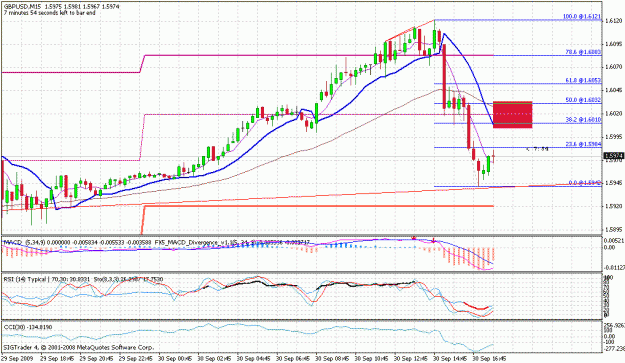Click the 30 Sep 06:45 time label
The height and width of the screenshot is (363, 625).
(x=293, y=358)
